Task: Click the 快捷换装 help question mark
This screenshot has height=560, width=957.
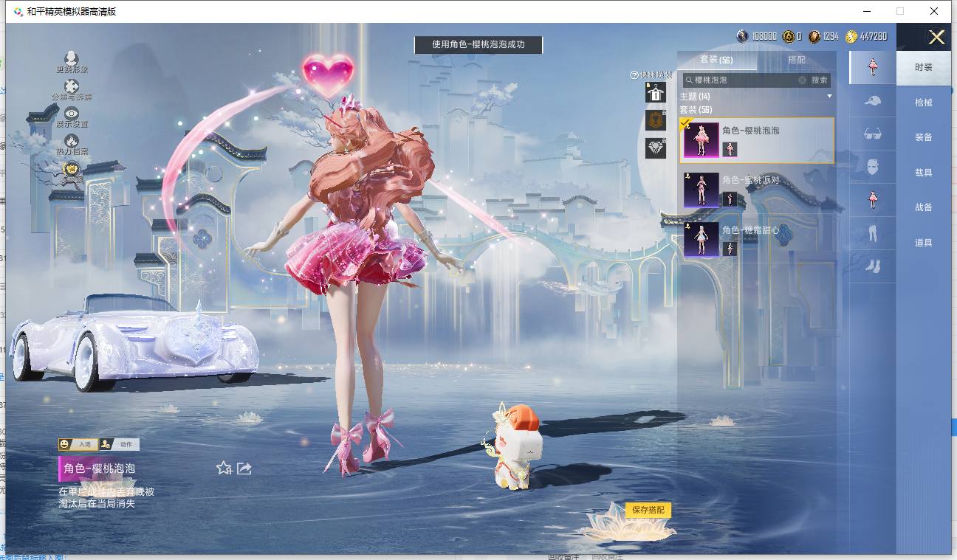Action: tap(634, 75)
